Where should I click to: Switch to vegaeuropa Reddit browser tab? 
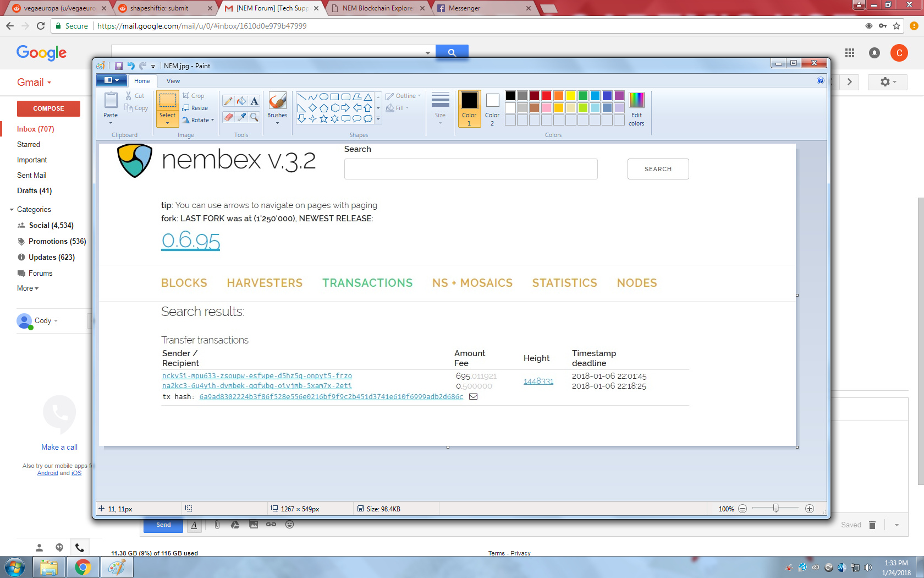tap(59, 8)
